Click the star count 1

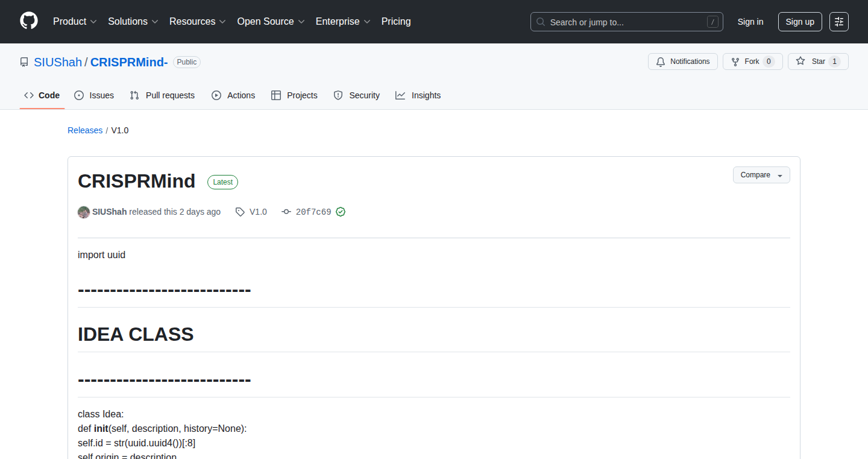coord(834,62)
